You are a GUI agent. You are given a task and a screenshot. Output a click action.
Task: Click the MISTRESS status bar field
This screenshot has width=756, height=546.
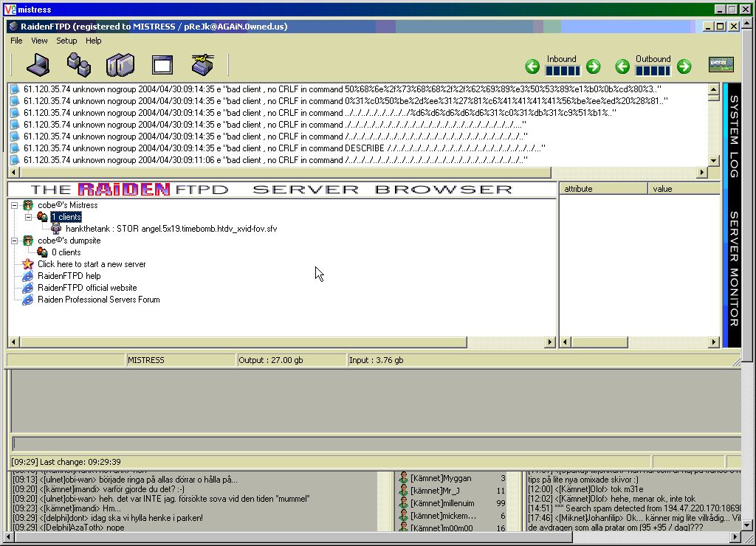click(x=180, y=360)
